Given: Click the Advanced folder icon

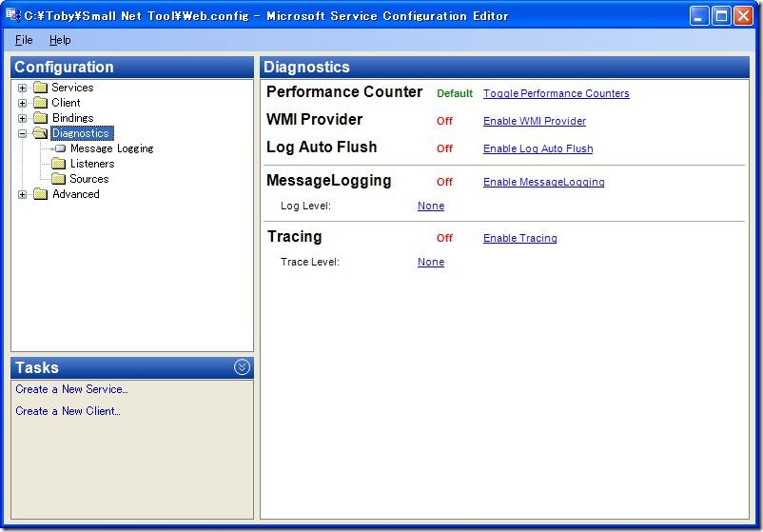Looking at the screenshot, I should point(40,194).
